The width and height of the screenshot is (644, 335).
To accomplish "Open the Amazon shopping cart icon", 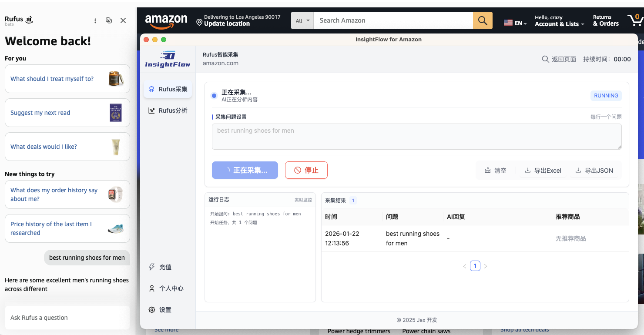I will pos(635,20).
